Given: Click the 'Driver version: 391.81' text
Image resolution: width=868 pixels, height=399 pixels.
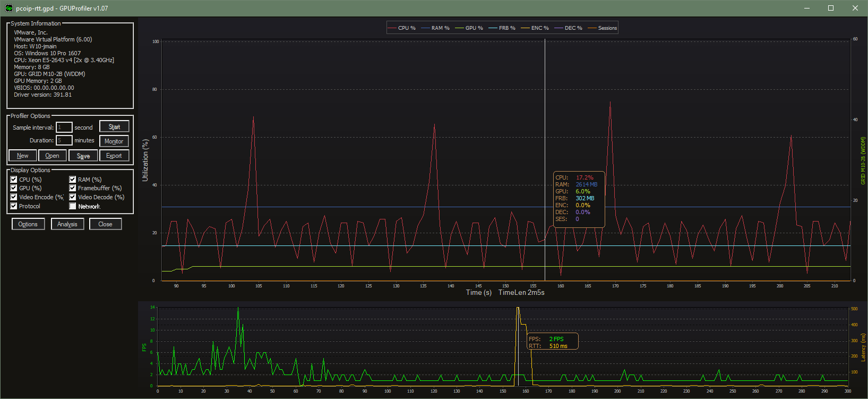Looking at the screenshot, I should pyautogui.click(x=42, y=95).
